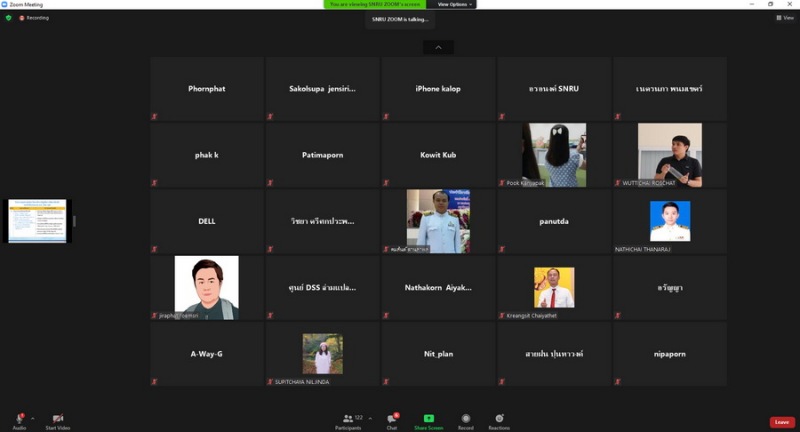Click the Recording indicator label
The image size is (800, 432).
pyautogui.click(x=36, y=18)
